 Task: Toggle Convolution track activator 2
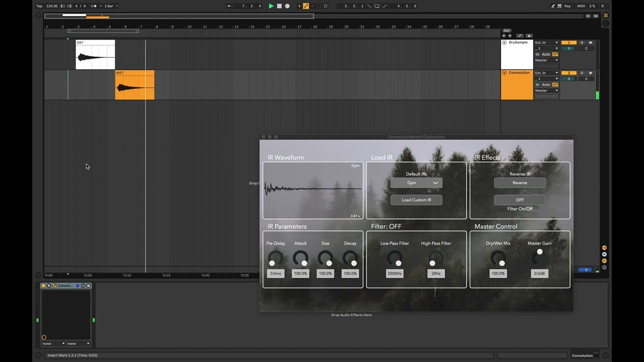click(569, 73)
